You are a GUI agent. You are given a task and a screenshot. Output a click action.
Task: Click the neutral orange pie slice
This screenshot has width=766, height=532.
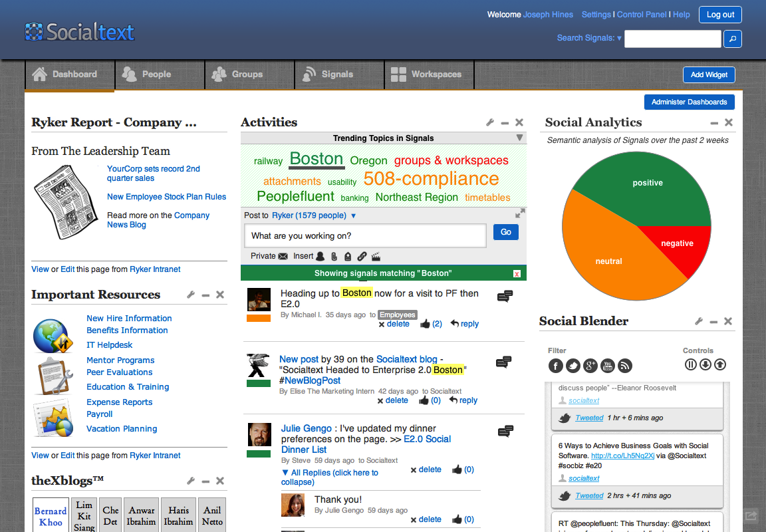pyautogui.click(x=608, y=261)
